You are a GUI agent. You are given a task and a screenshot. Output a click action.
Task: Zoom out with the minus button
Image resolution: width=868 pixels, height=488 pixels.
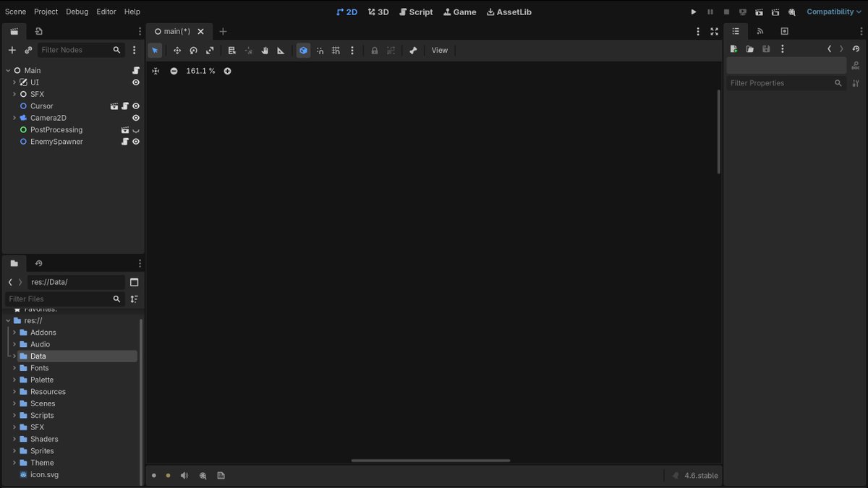tap(174, 71)
